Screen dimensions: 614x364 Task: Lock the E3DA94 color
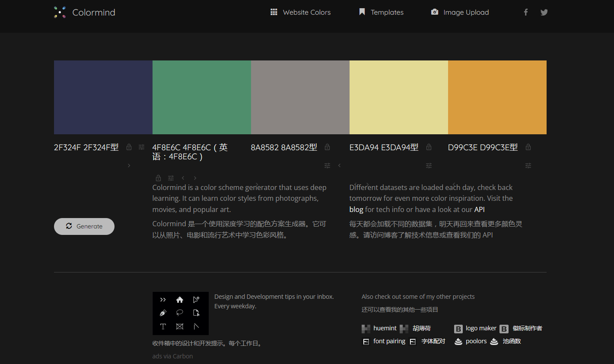(429, 147)
